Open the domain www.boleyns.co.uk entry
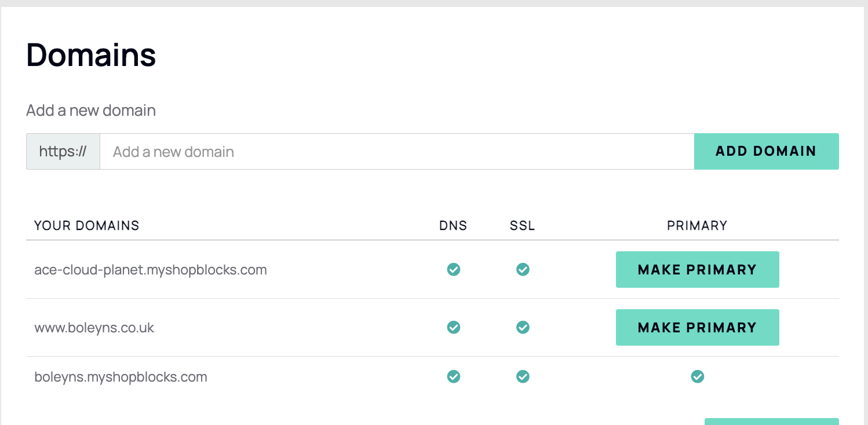The image size is (868, 425). click(95, 327)
